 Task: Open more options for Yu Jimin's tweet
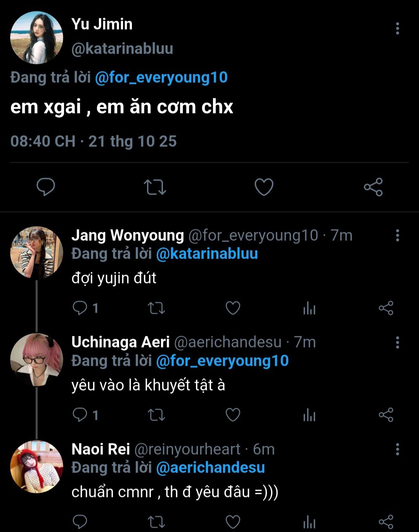[397, 28]
